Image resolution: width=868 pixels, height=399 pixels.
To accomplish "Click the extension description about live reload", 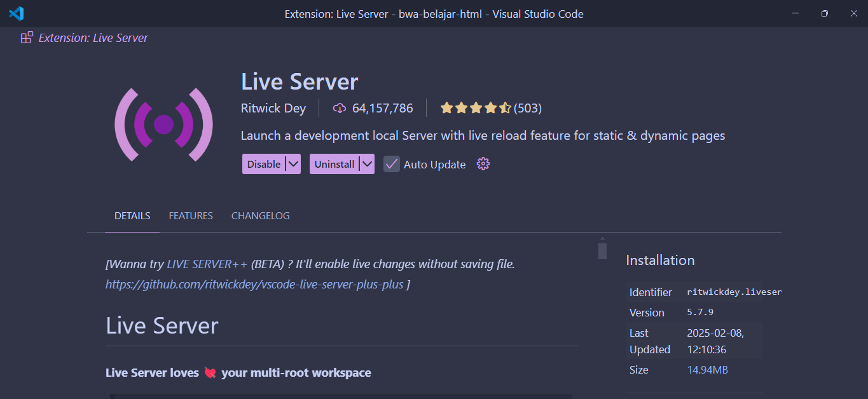I will click(x=483, y=135).
